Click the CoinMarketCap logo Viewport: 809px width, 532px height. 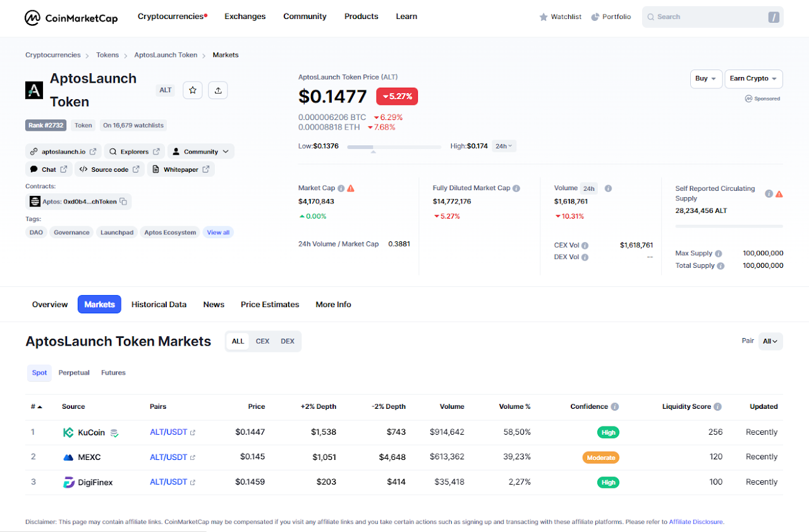(71, 18)
